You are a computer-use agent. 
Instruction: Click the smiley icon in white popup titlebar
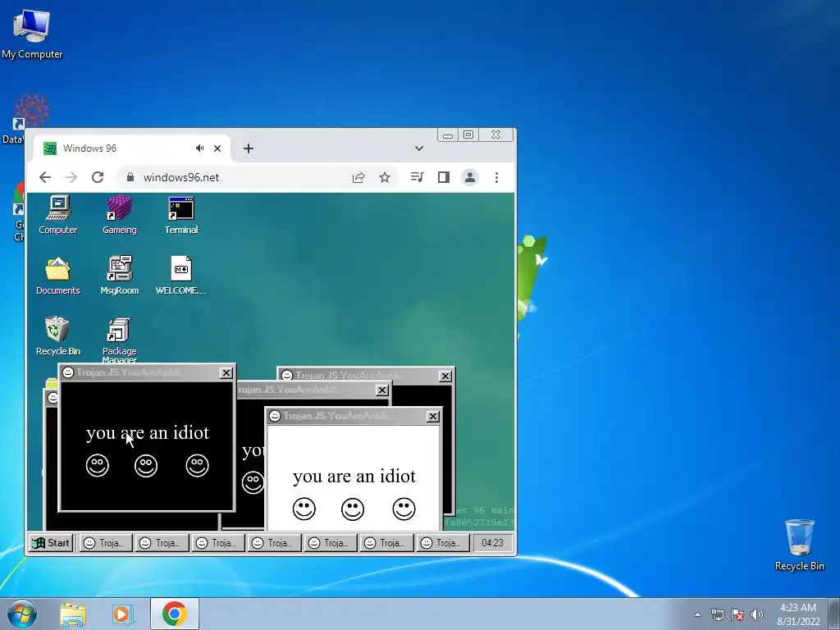pyautogui.click(x=275, y=416)
